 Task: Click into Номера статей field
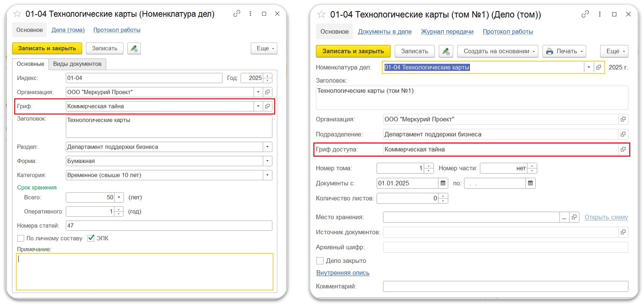coord(169,226)
